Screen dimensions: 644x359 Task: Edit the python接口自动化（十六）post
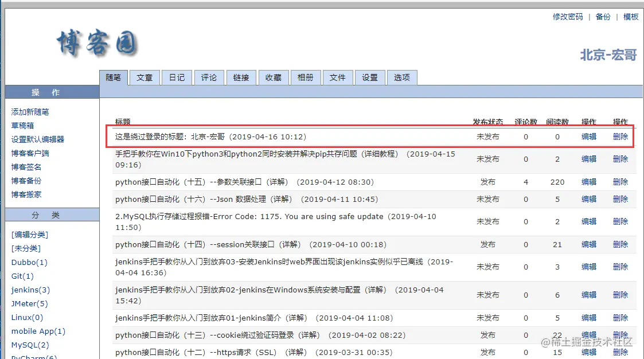coord(588,199)
